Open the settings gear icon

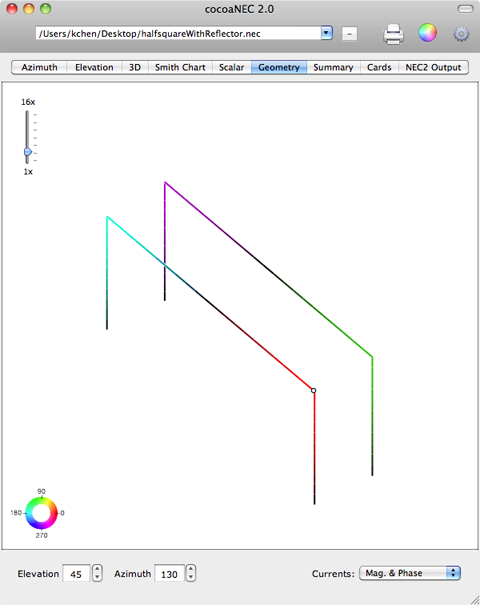point(461,34)
